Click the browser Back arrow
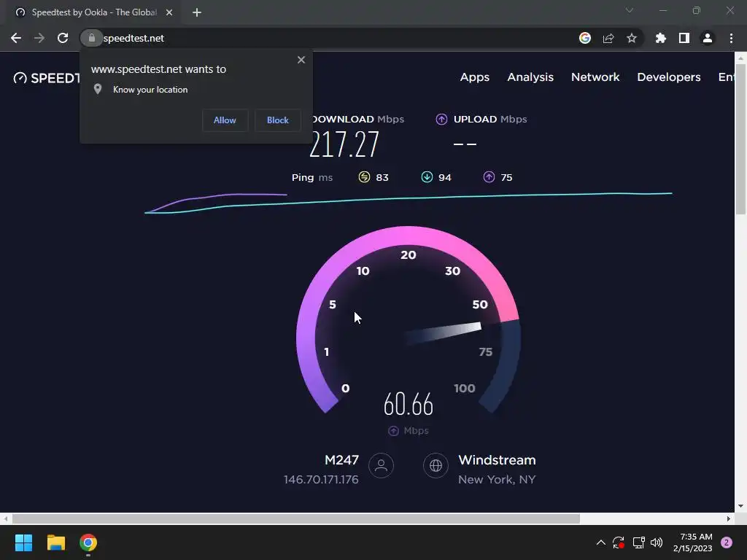 [x=16, y=38]
